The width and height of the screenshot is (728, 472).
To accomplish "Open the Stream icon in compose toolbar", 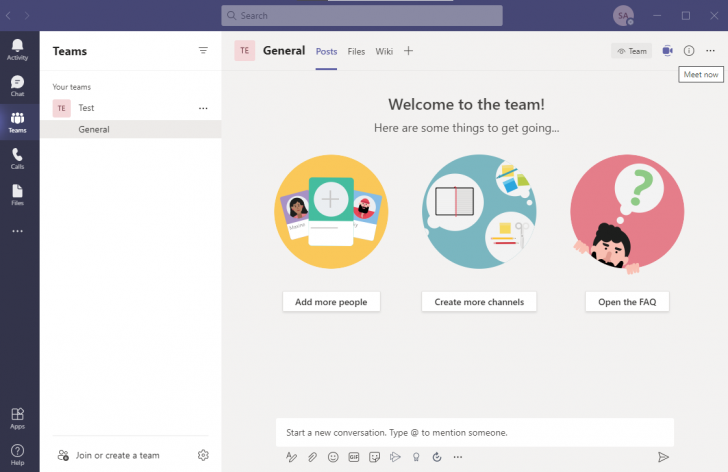I will click(x=395, y=457).
